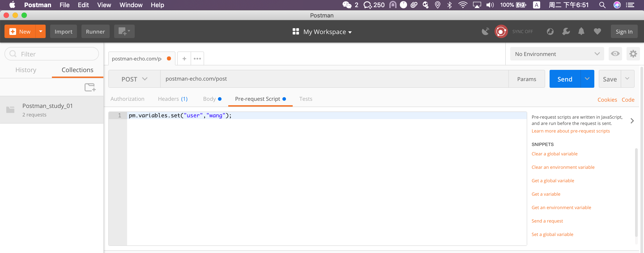Switch to the Body tab

pos(212,99)
